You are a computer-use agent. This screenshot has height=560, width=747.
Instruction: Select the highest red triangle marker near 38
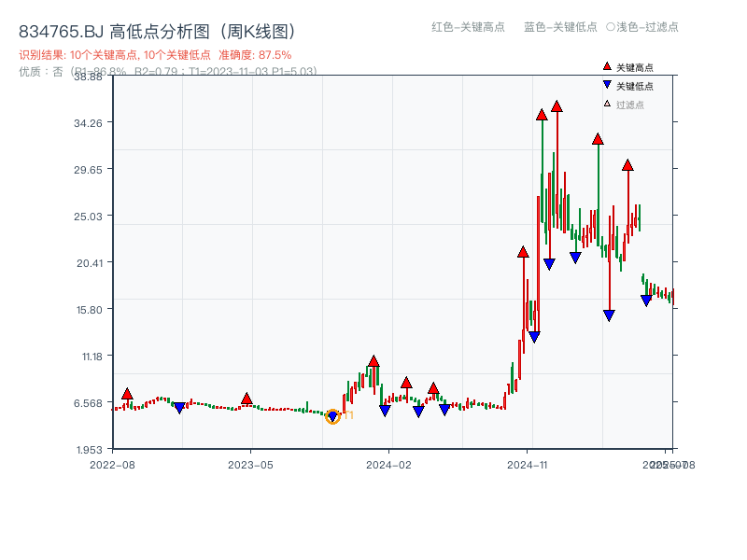[x=557, y=107]
